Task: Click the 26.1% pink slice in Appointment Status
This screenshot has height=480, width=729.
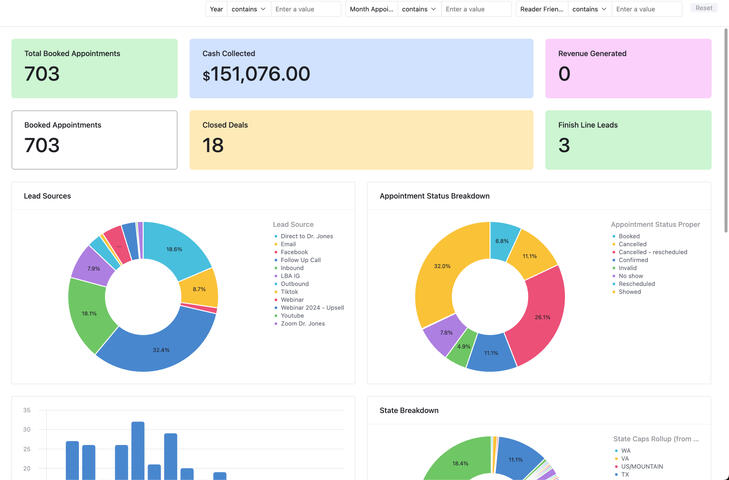Action: pos(540,317)
